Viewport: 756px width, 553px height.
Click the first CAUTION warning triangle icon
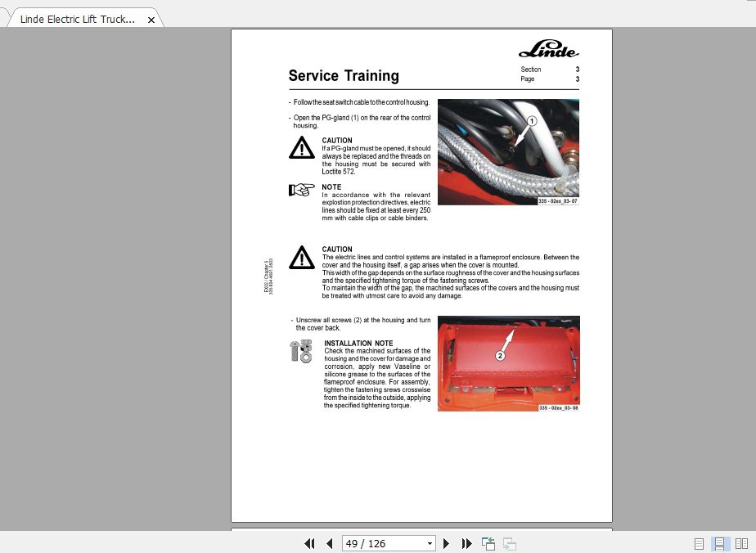click(302, 147)
